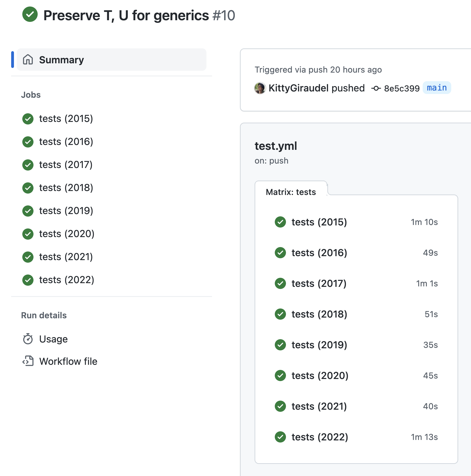The width and height of the screenshot is (471, 476).
Task: Click the code icon beside Workflow file
Action: 28,362
